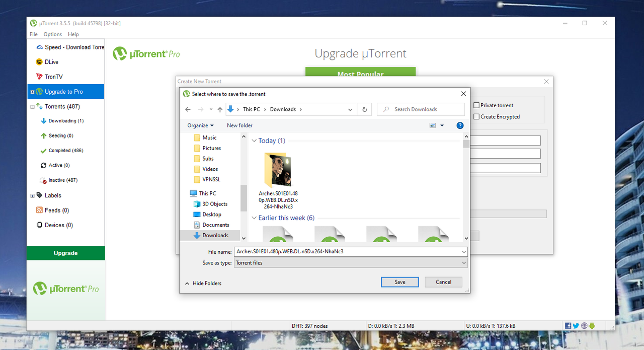Open the view options dropdown arrow
Screen dimensions: 644x350
pos(442,125)
